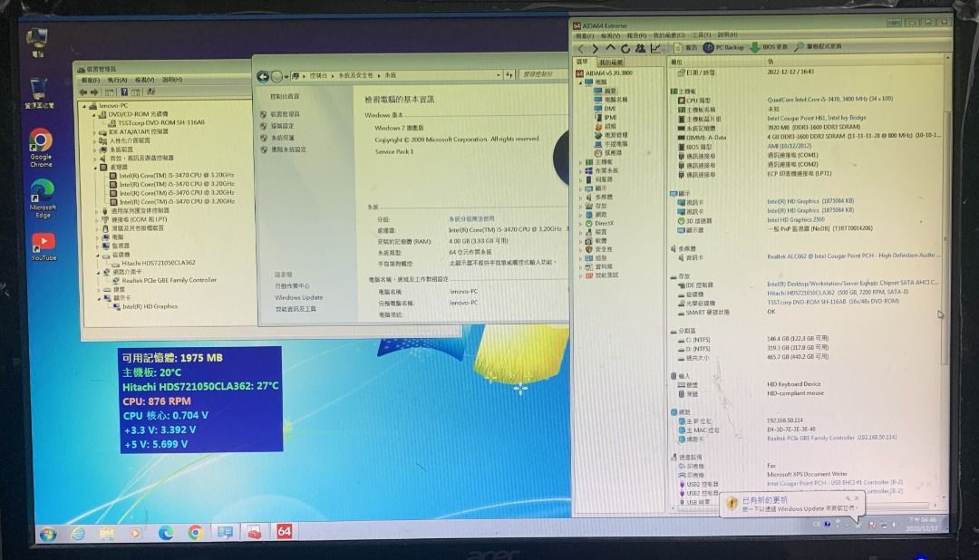Click Realtek PCIe GBE link in AIDA64

point(831,439)
